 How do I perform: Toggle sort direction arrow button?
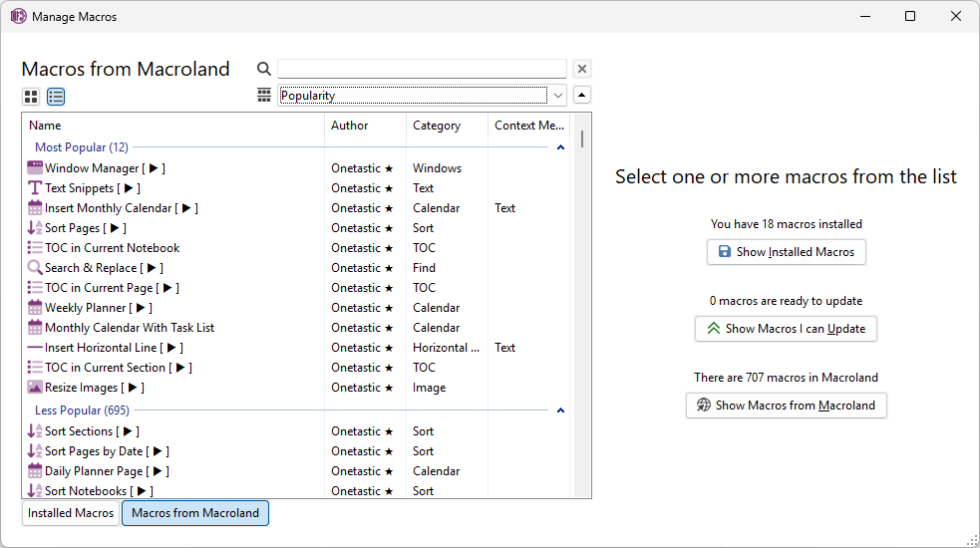point(582,95)
